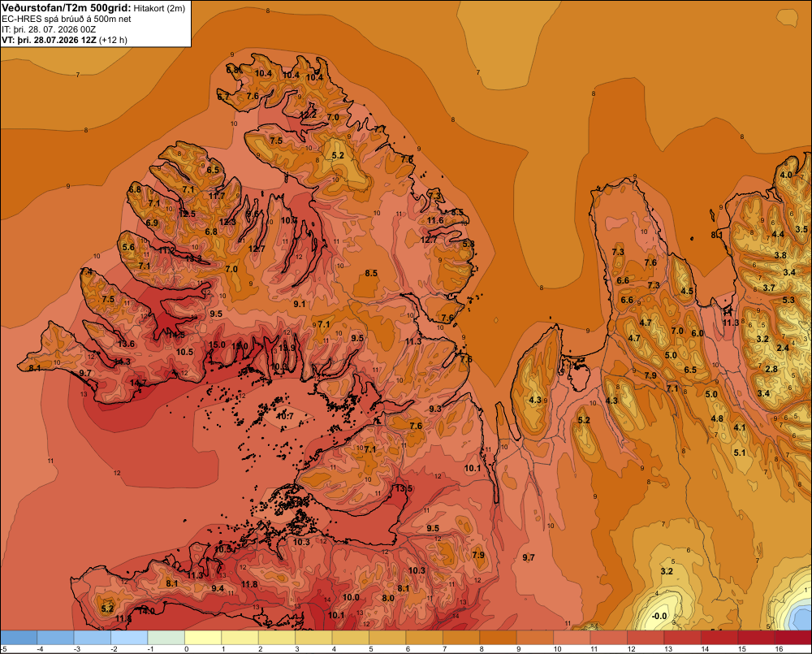Click the temperature value 4.1
Screen dimensions: 812x654
pos(740,427)
